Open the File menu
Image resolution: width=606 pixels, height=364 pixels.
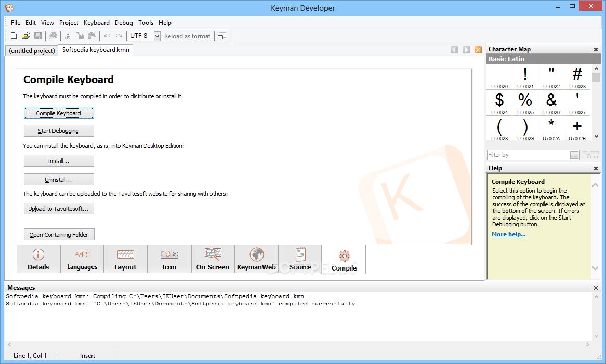(x=16, y=23)
